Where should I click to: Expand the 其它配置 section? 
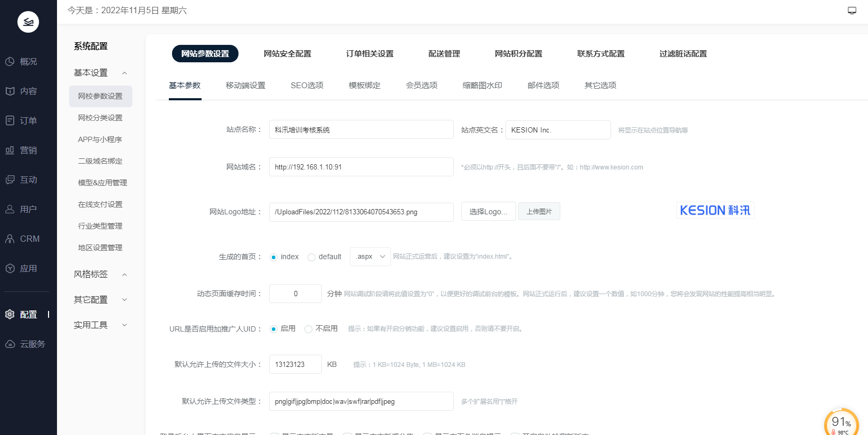[x=125, y=300]
